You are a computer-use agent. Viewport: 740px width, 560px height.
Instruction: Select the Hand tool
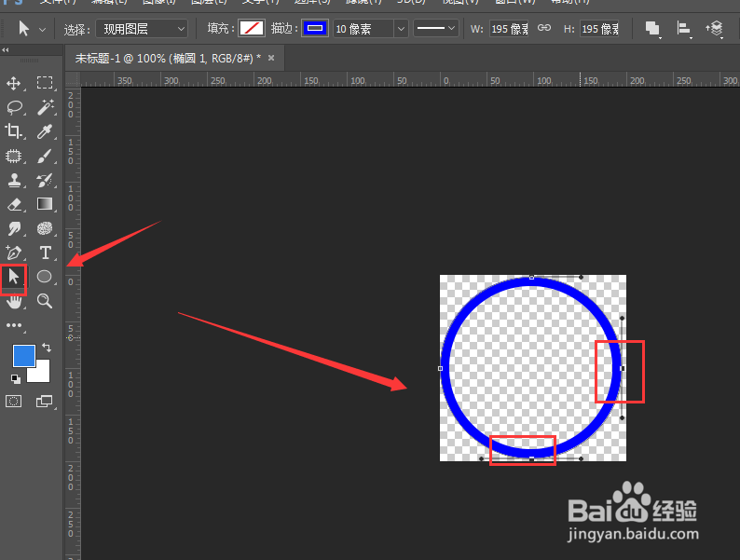click(x=14, y=302)
